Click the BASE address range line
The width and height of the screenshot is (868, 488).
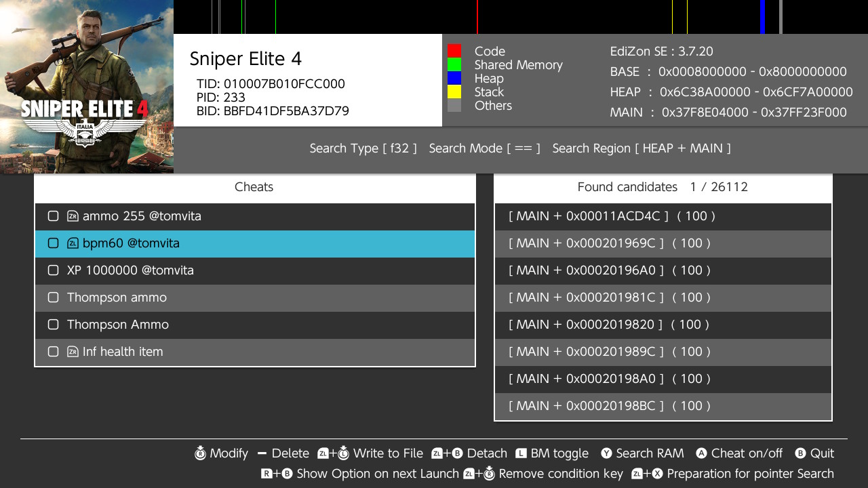click(x=728, y=72)
